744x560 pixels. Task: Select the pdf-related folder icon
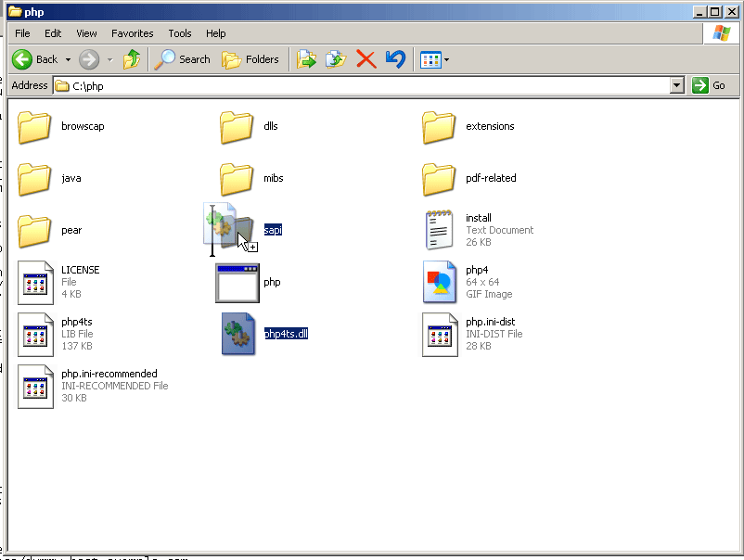pos(439,179)
